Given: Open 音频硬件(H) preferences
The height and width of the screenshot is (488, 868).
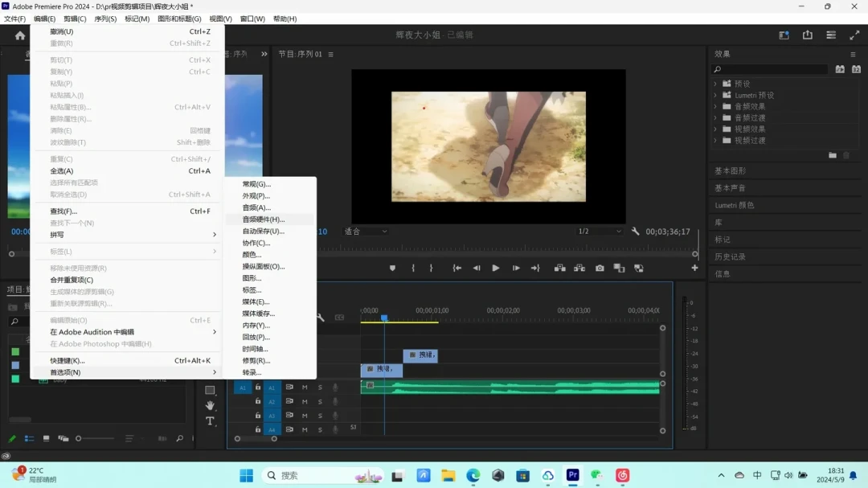Looking at the screenshot, I should tap(269, 219).
